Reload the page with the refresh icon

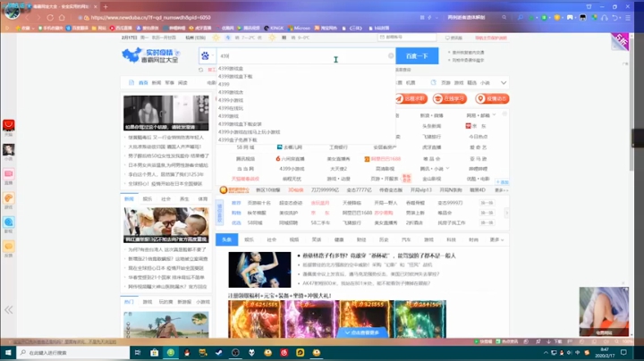point(50,18)
